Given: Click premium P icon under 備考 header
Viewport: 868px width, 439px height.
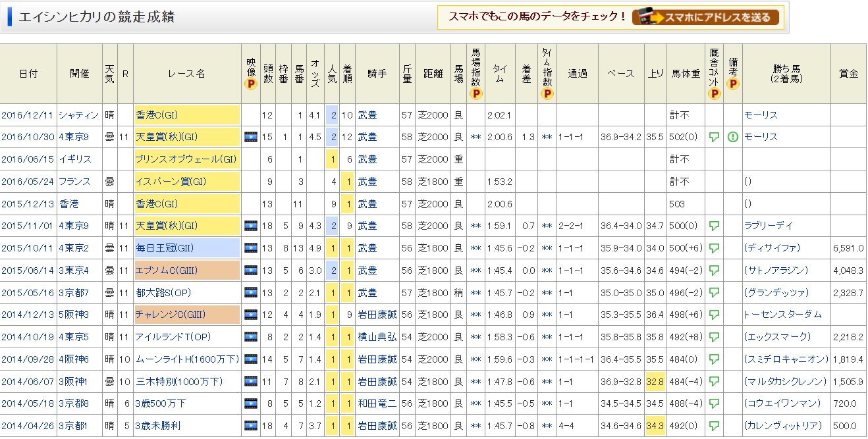Looking at the screenshot, I should point(733,84).
